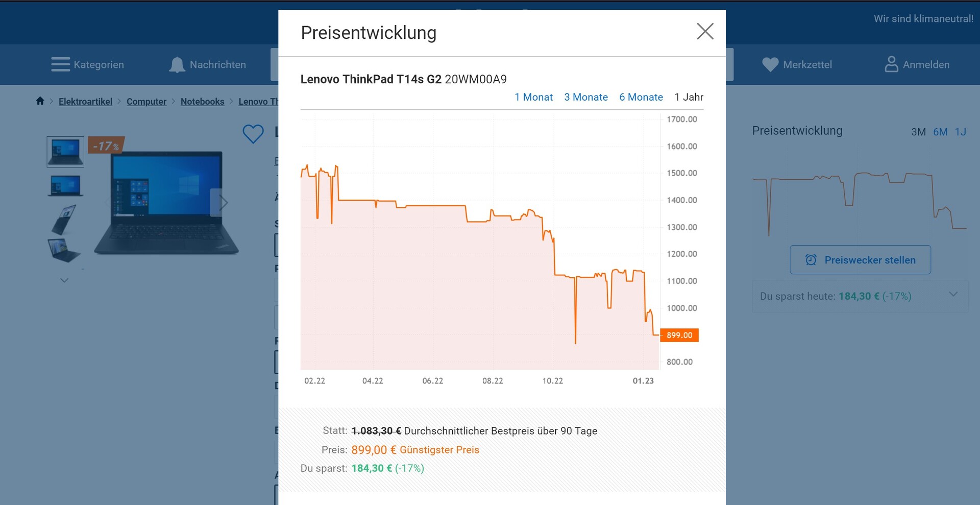Show next product image with arrow
The image size is (980, 505).
click(x=223, y=203)
